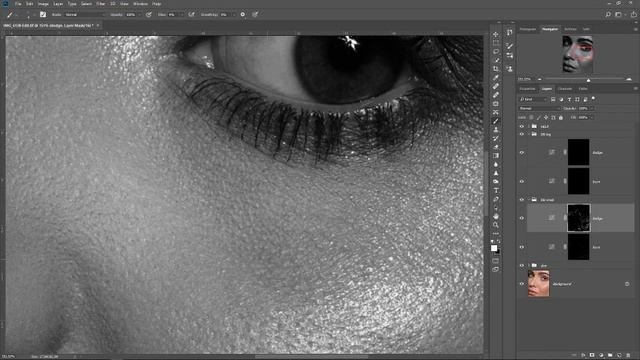Switch to the Properties tab
The width and height of the screenshot is (640, 360).
[527, 89]
